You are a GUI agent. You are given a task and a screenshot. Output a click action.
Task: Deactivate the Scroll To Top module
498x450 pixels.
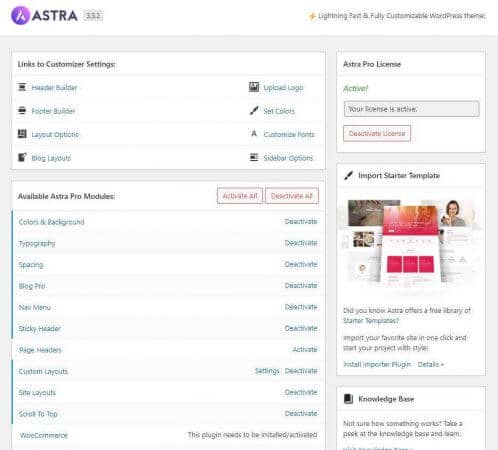(301, 413)
